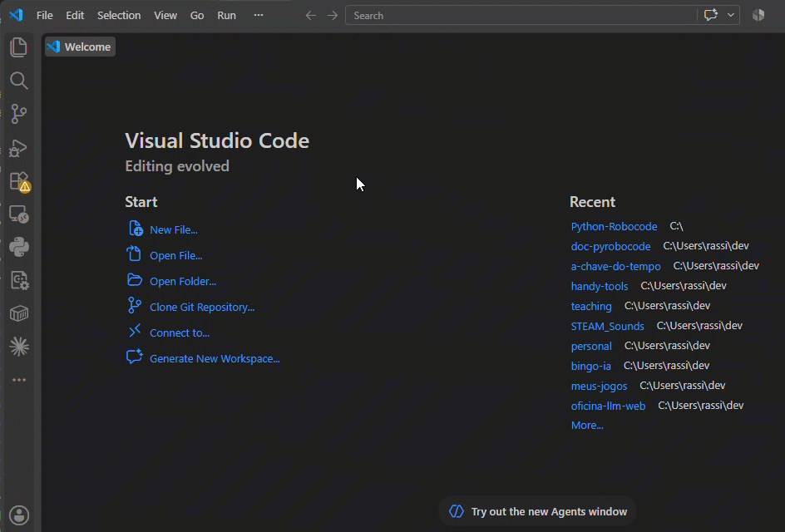The width and height of the screenshot is (785, 532).
Task: Click the Agents window banner icon
Action: 456,511
